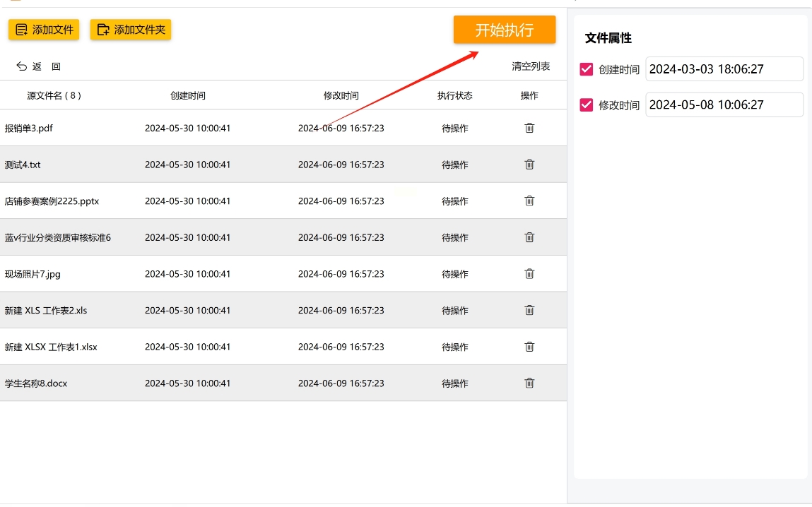Screen dimensions: 812x507
Task: Remove 蓝v行业分类资质审核标准6 via its trash icon
Action: [529, 237]
